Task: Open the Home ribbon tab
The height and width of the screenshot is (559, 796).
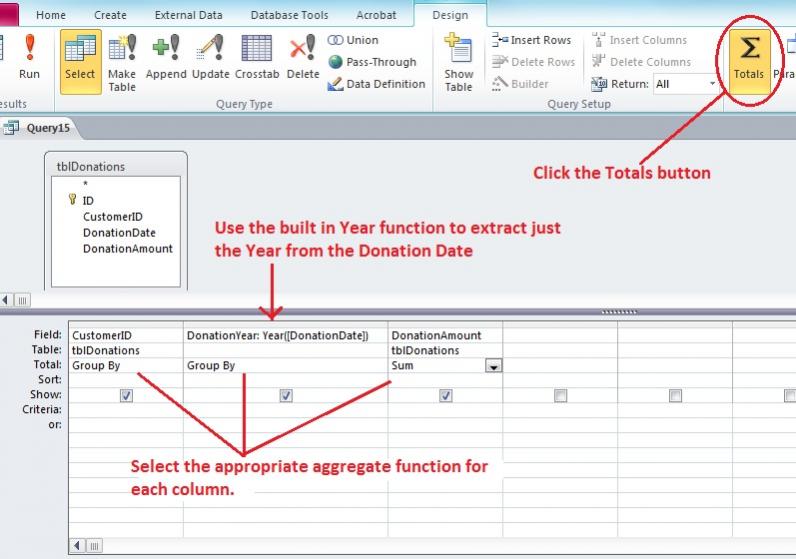Action: click(51, 15)
